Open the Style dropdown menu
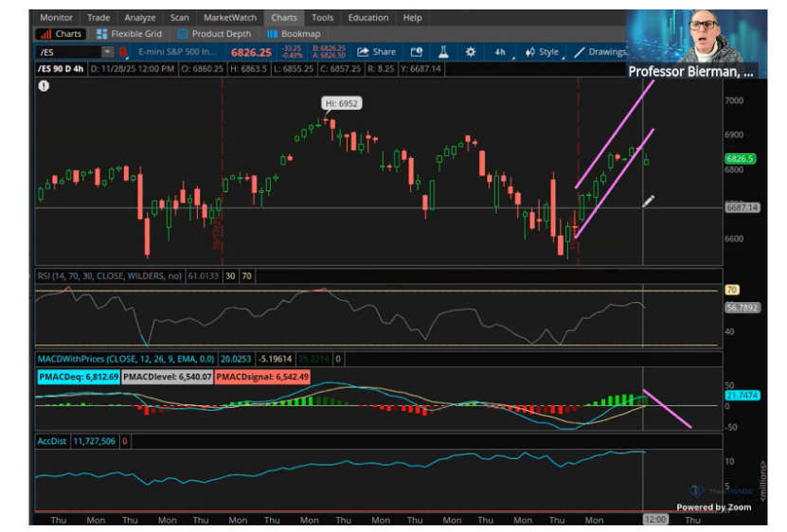Viewport: 787px width, 532px height. (542, 52)
